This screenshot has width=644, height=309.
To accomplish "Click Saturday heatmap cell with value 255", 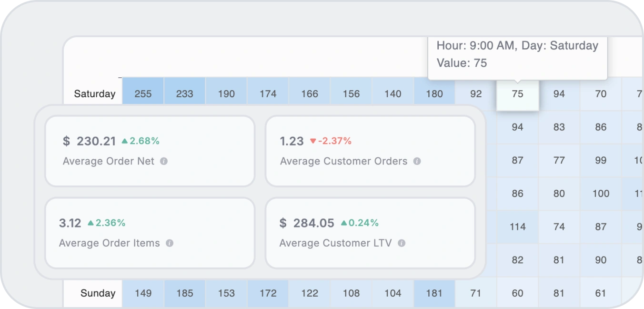I will pos(143,94).
